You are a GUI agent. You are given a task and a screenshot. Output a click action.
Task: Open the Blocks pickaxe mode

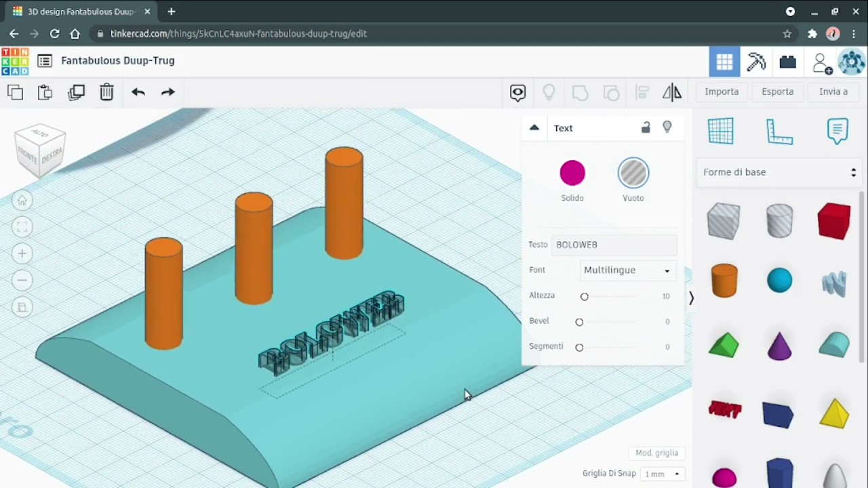click(756, 62)
